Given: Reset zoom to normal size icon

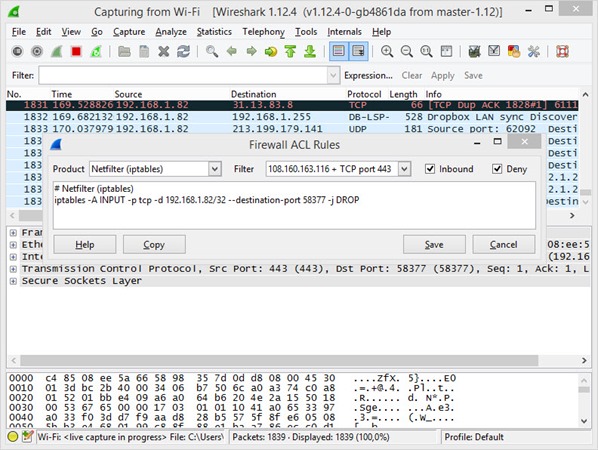Looking at the screenshot, I should pos(426,51).
